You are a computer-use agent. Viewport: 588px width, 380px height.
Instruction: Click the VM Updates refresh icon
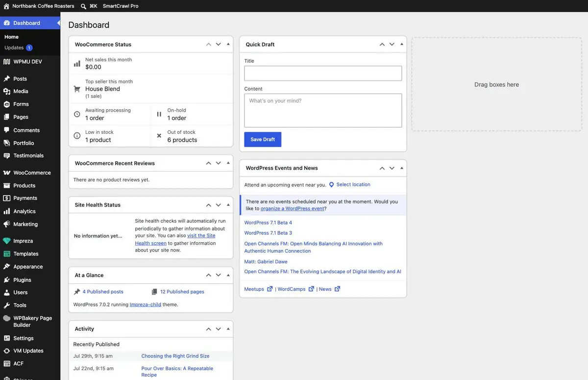6,351
